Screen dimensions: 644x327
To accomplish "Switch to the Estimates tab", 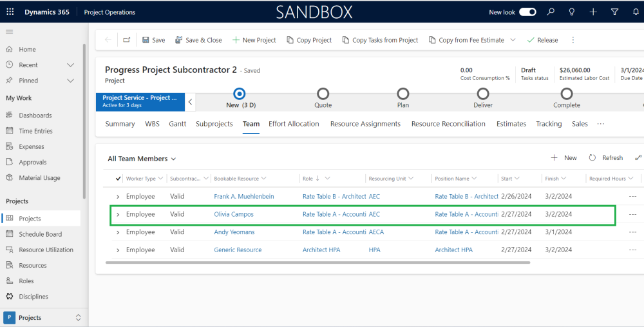I will 511,124.
